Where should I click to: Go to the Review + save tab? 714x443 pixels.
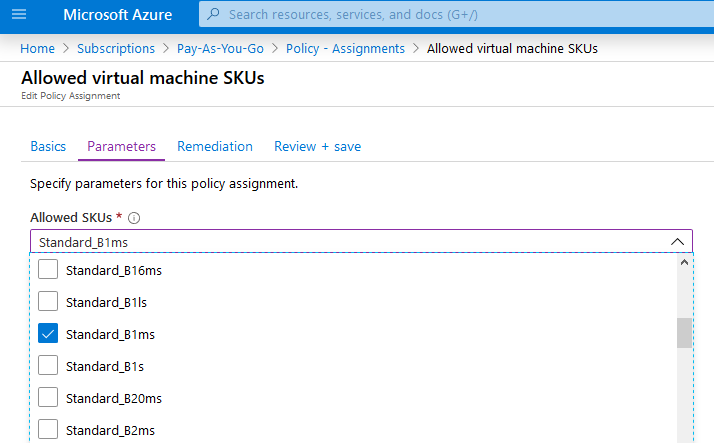click(318, 146)
